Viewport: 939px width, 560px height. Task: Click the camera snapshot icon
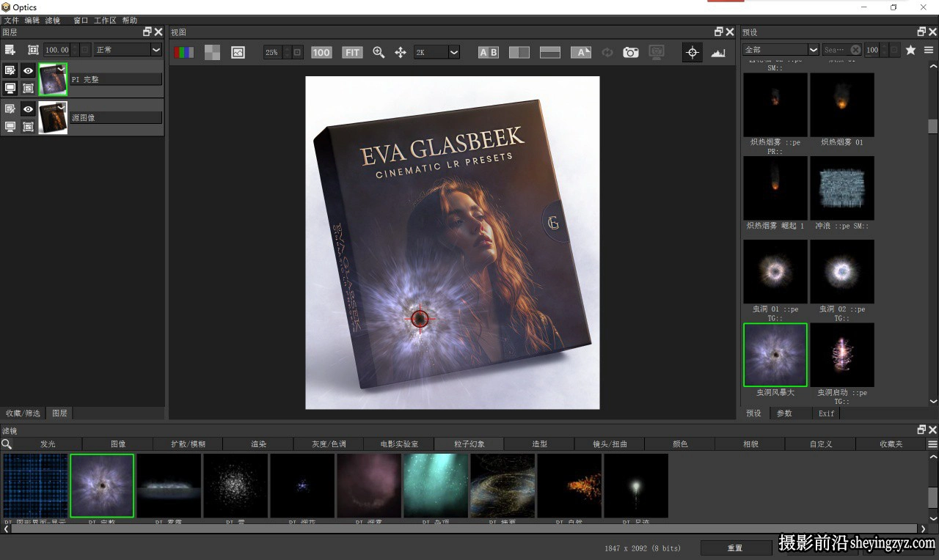pos(631,52)
